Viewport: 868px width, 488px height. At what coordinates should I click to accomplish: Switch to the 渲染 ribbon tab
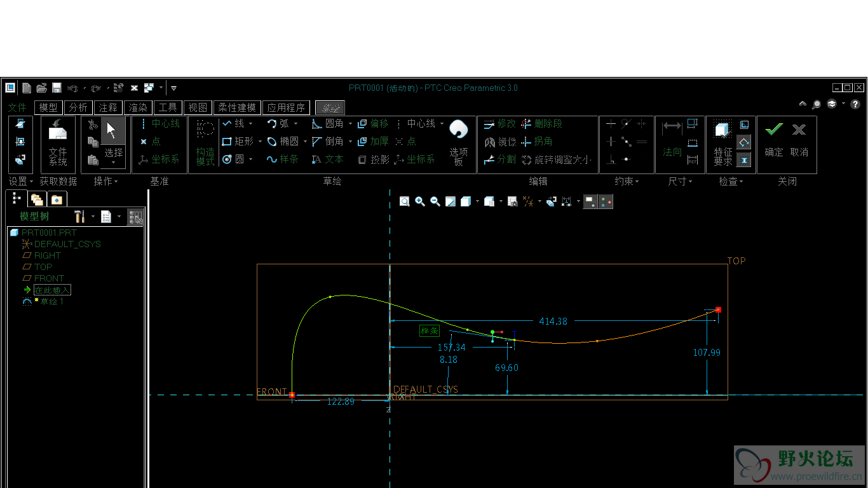pyautogui.click(x=138, y=107)
